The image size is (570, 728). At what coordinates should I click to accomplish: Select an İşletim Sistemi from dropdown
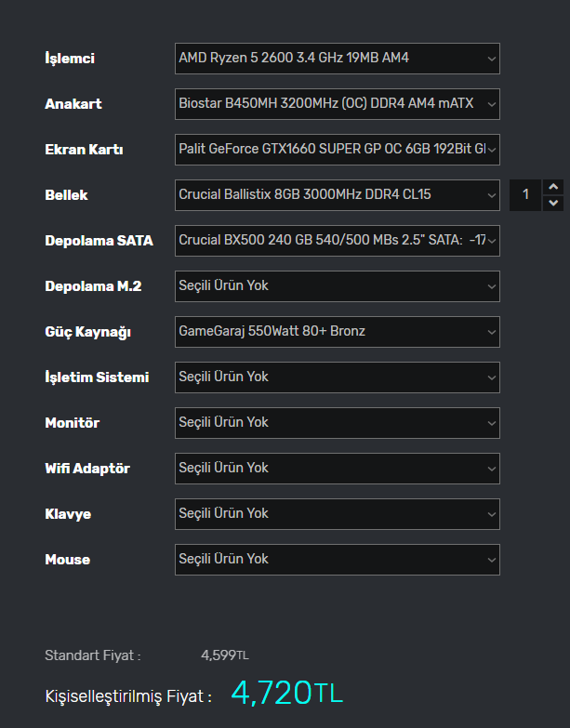(x=337, y=377)
